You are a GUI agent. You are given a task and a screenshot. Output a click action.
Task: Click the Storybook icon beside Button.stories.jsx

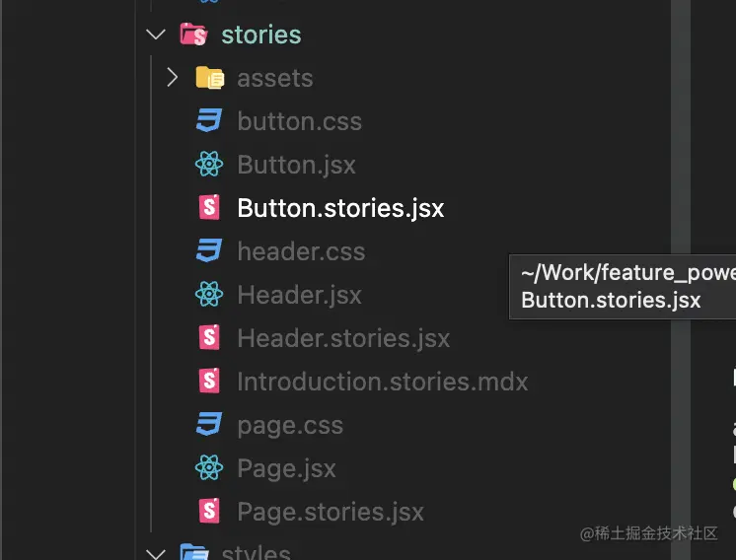point(208,207)
